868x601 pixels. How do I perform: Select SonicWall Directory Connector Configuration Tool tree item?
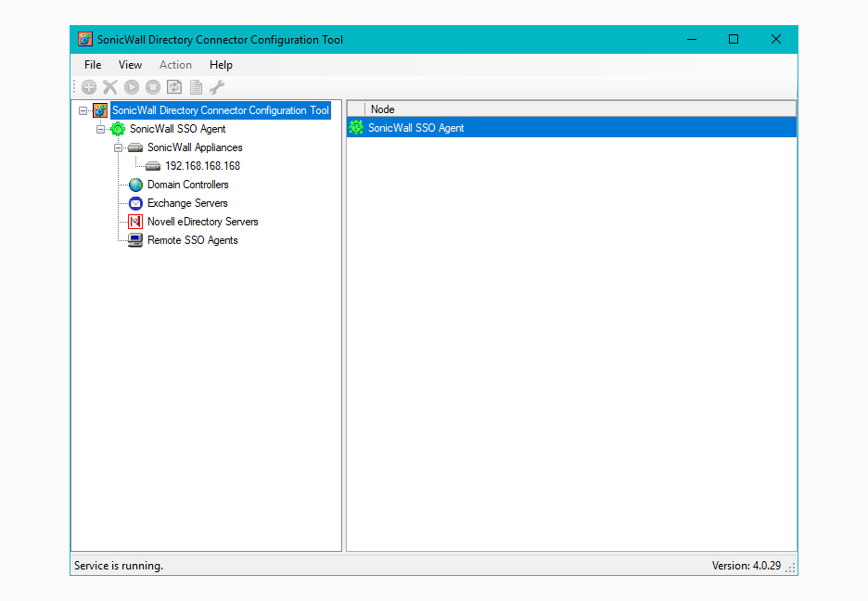click(x=221, y=110)
